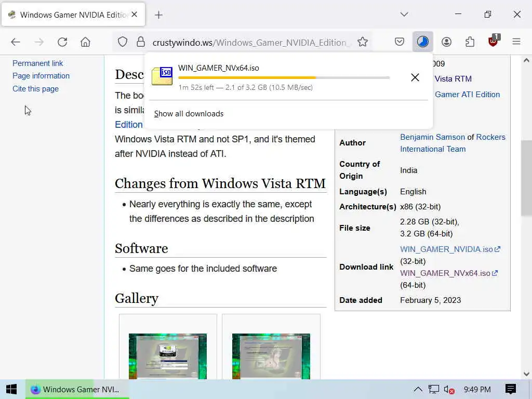Reload the current page
Screen dimensions: 532x399
tap(62, 42)
